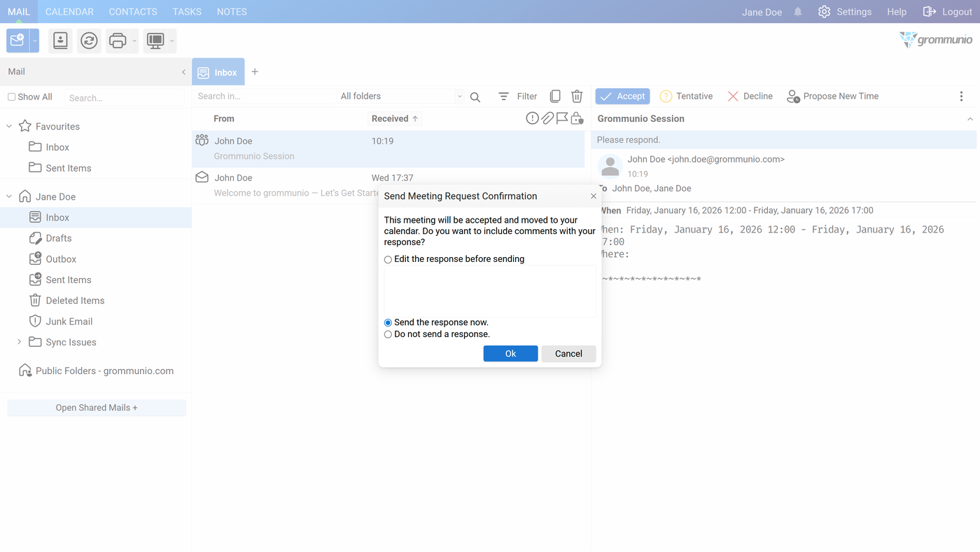Viewport: 980px width, 552px height.
Task: Click the Tentative question mark icon
Action: tap(666, 97)
